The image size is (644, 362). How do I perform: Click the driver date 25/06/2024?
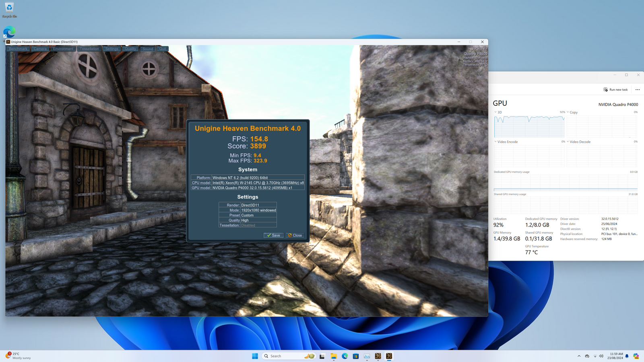click(x=609, y=224)
